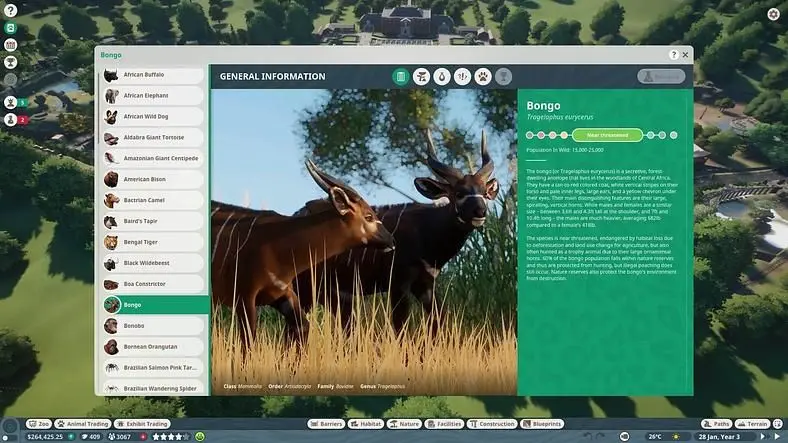
Task: Select American Bison entry
Action: [x=153, y=179]
